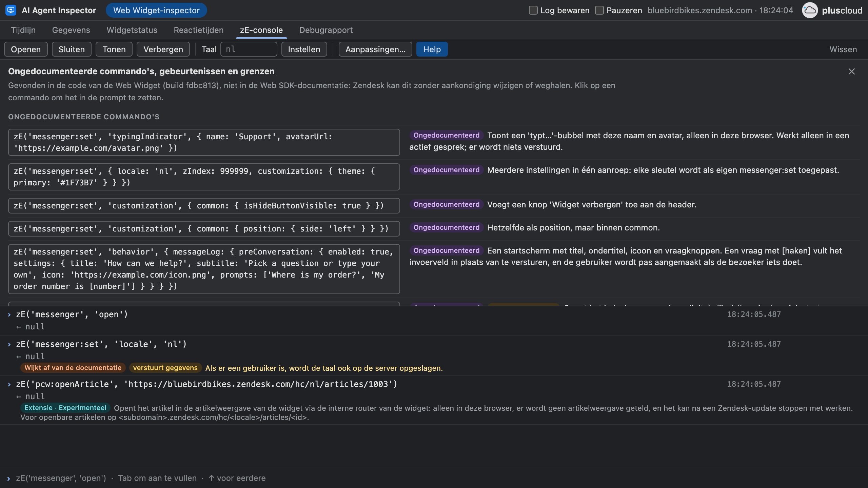This screenshot has width=868, height=488.
Task: Switch to the Widgetstatus tab
Action: (132, 30)
